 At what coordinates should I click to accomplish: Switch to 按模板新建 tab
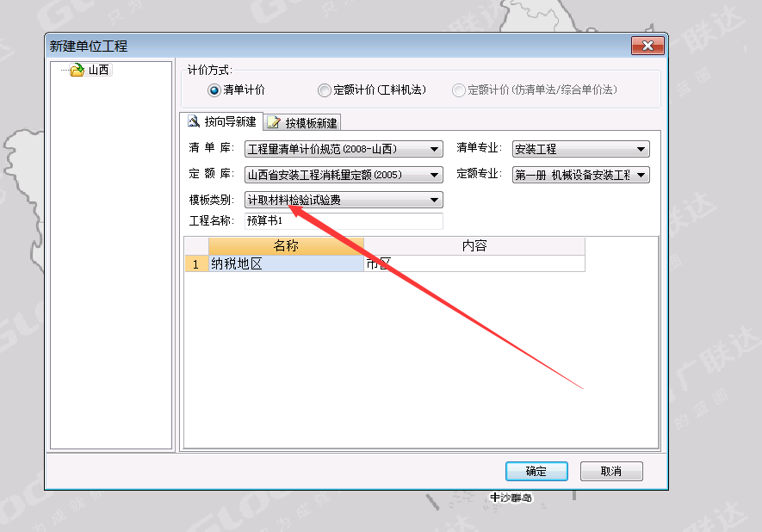coord(302,123)
